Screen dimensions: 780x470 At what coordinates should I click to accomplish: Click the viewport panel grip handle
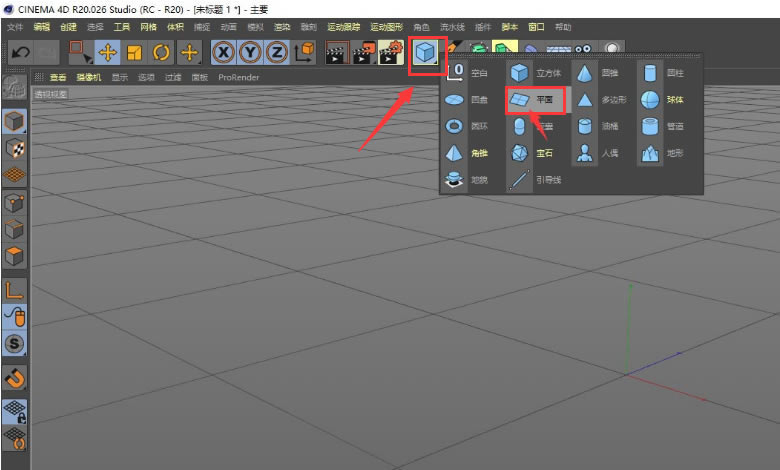[38, 77]
